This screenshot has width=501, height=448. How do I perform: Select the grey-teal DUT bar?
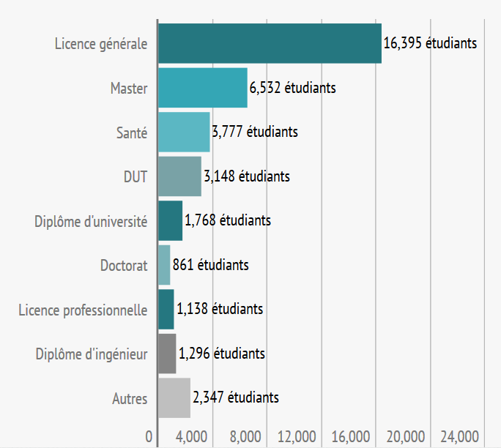(179, 176)
